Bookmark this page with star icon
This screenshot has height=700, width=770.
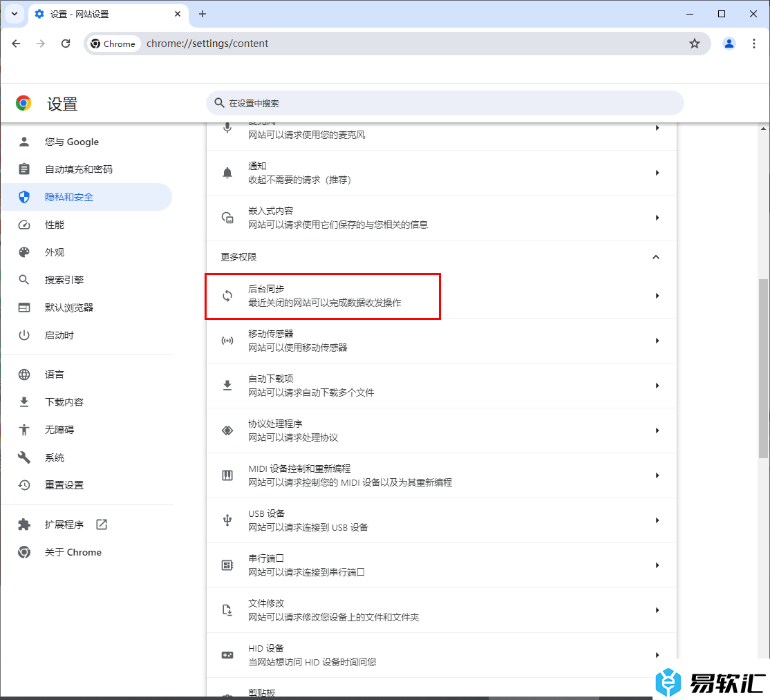pos(695,44)
